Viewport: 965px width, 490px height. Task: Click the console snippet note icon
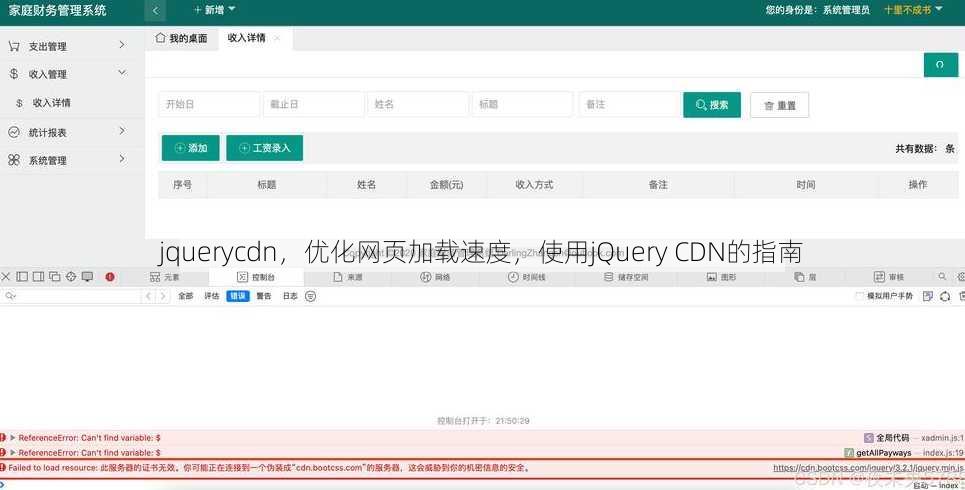tap(928, 296)
